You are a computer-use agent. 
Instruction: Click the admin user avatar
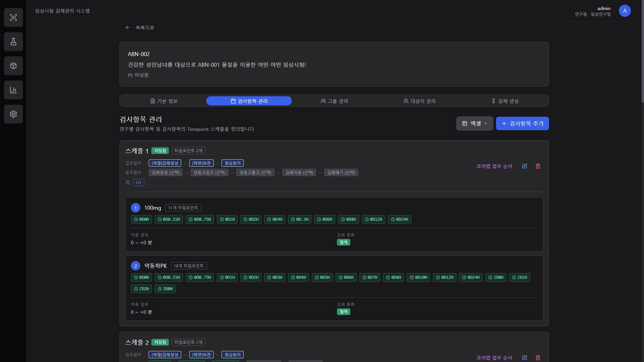[625, 11]
